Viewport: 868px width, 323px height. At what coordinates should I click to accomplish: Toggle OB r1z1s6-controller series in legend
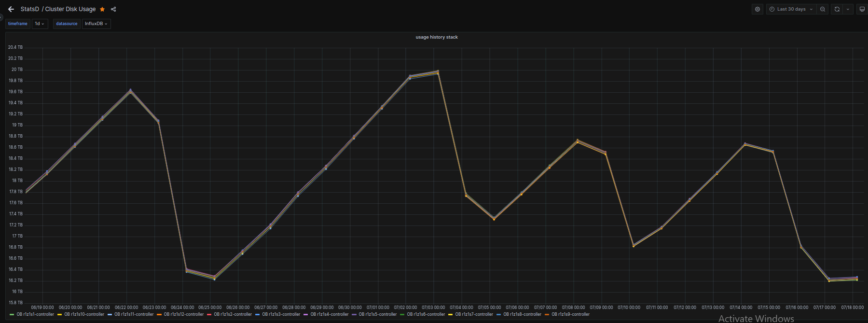point(426,314)
